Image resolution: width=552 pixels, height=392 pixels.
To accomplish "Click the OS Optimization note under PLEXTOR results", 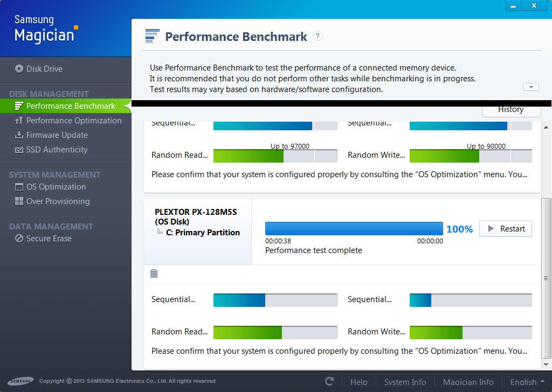I will [340, 351].
